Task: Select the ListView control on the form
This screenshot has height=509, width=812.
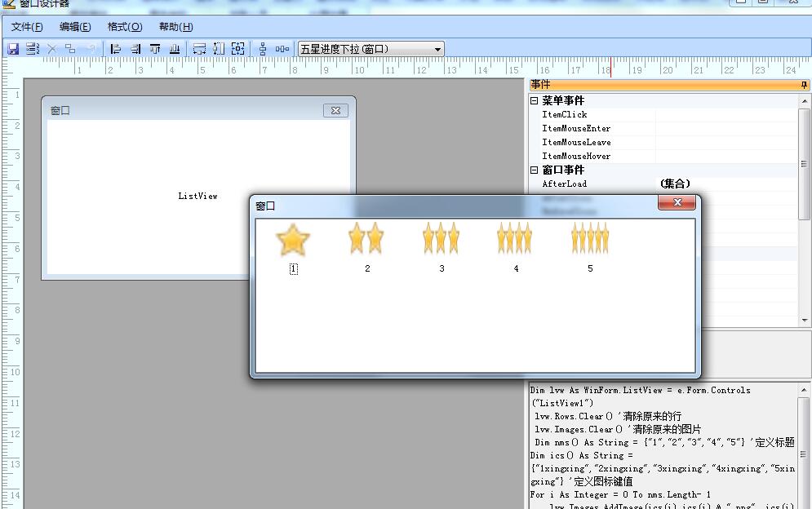Action: click(197, 197)
